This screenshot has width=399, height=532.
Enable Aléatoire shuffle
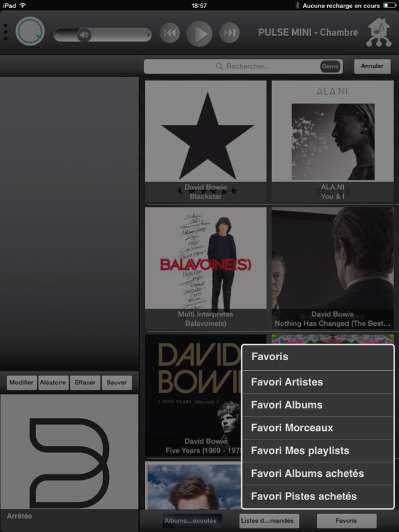point(53,383)
